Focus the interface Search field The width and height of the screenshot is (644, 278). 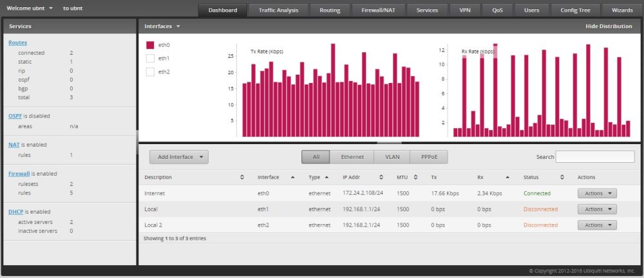coord(594,157)
